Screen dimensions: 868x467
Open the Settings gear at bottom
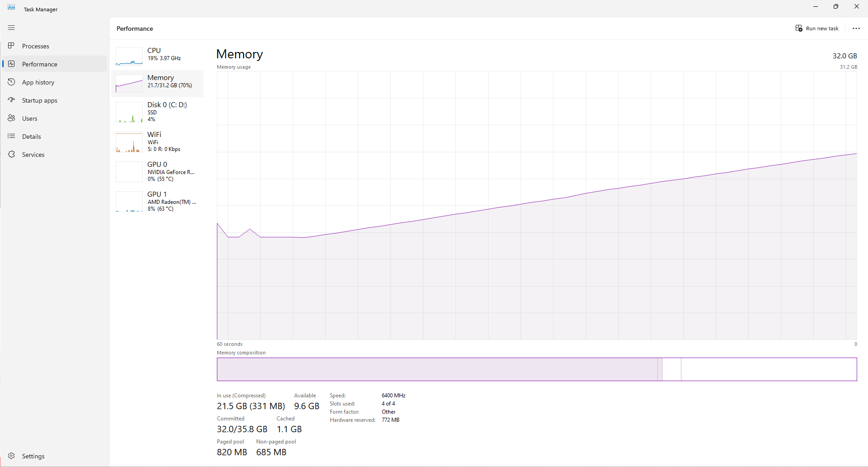pyautogui.click(x=12, y=456)
